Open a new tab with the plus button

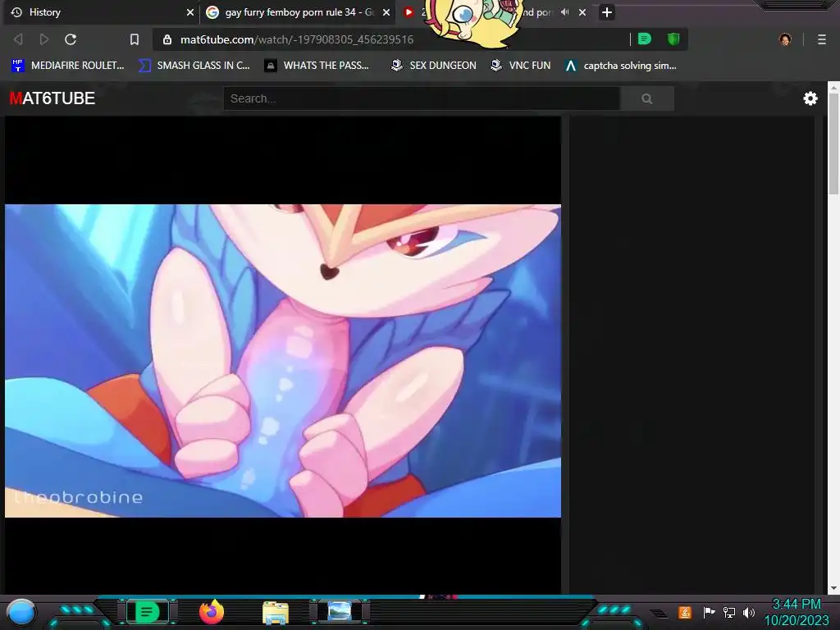(x=606, y=12)
